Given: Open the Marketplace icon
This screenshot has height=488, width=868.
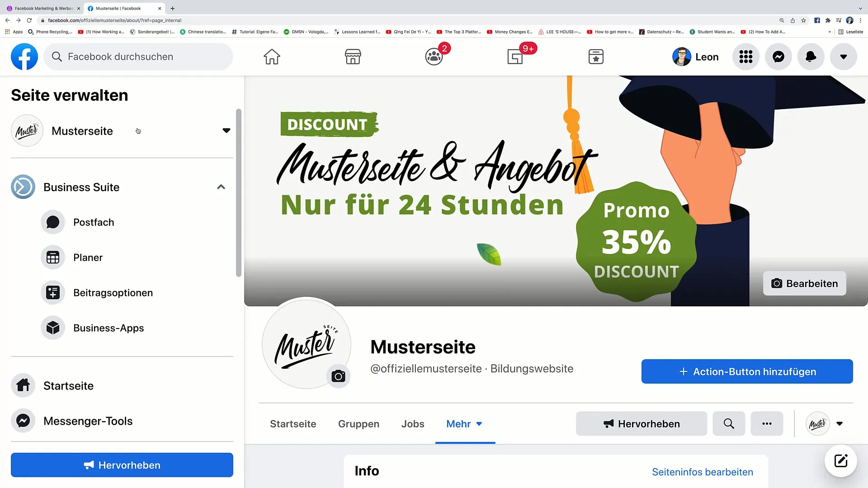Looking at the screenshot, I should [x=353, y=56].
